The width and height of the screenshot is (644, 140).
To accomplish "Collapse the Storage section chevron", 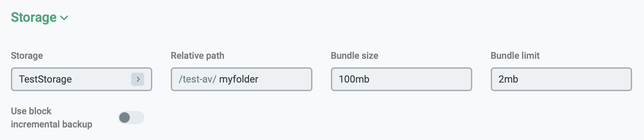I will [64, 18].
